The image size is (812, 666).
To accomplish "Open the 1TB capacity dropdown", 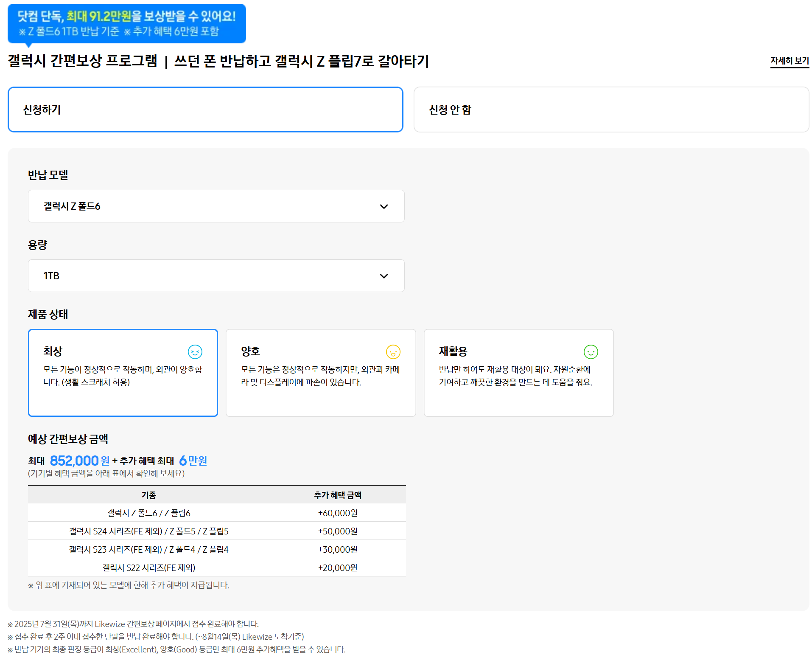I will tap(216, 276).
